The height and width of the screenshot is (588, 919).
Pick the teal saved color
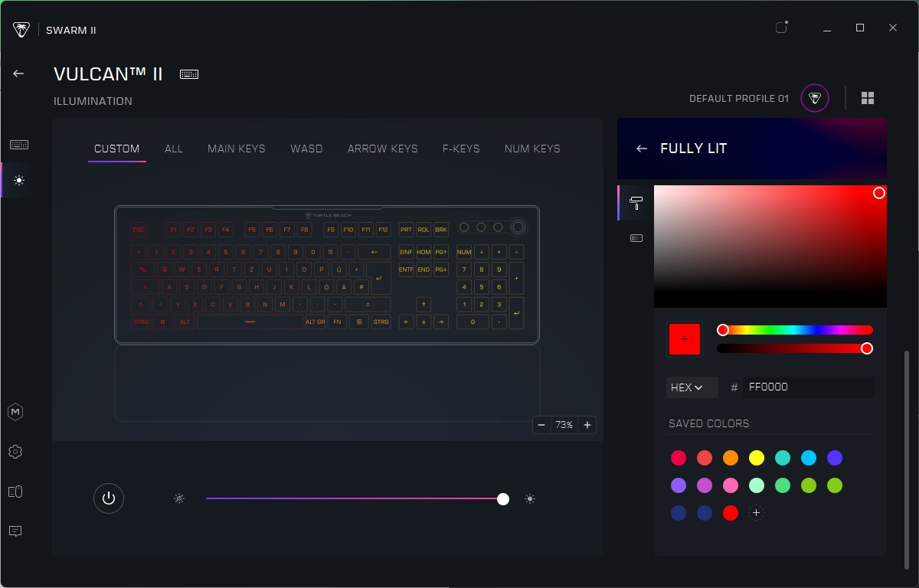[x=783, y=458]
